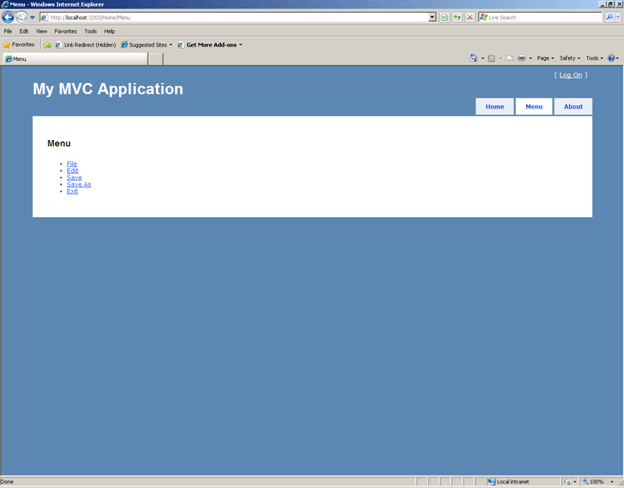Click the Print icon

[521, 58]
